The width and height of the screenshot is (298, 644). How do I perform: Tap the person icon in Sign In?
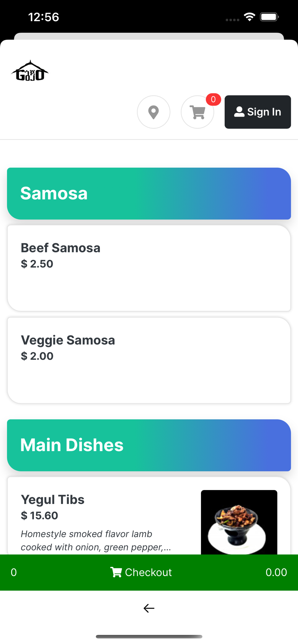tap(239, 112)
